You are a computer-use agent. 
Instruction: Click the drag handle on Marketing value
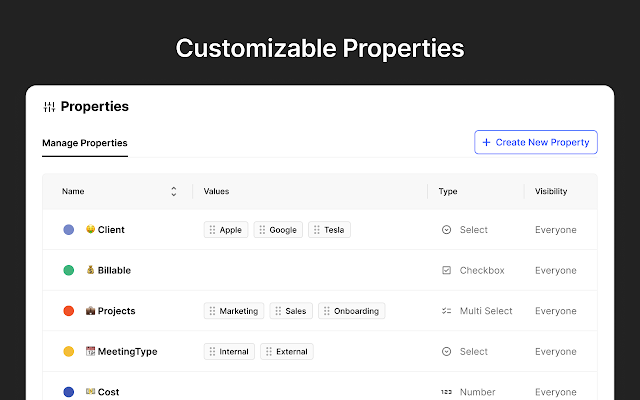click(212, 311)
